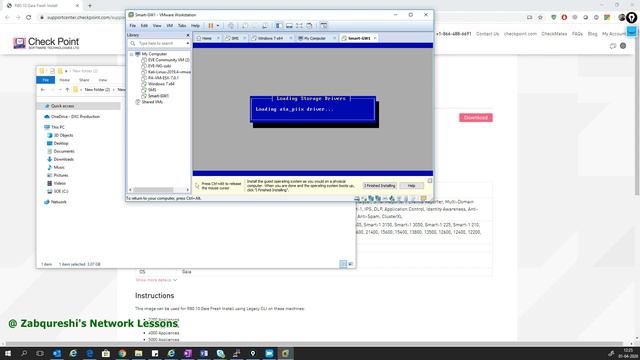Click the CheckMates link

(x=554, y=34)
